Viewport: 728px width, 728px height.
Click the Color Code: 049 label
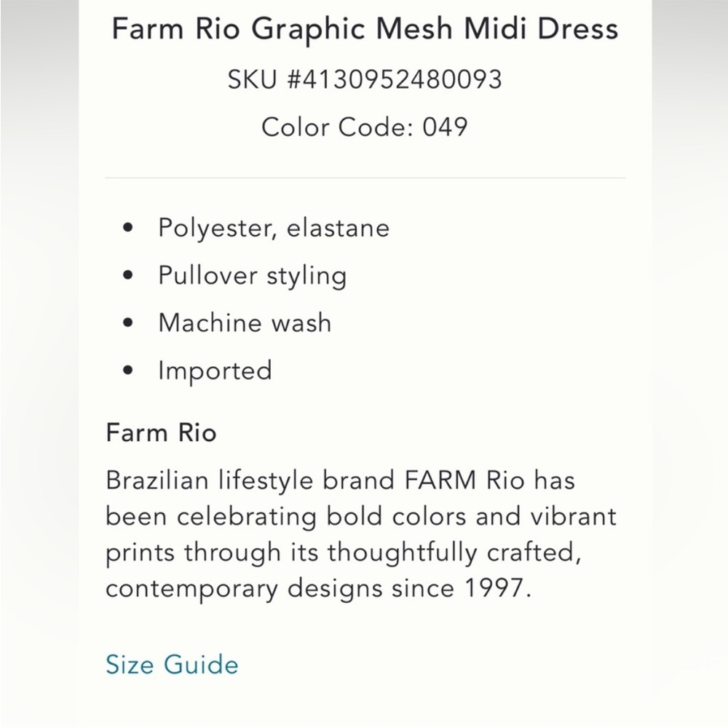[365, 127]
